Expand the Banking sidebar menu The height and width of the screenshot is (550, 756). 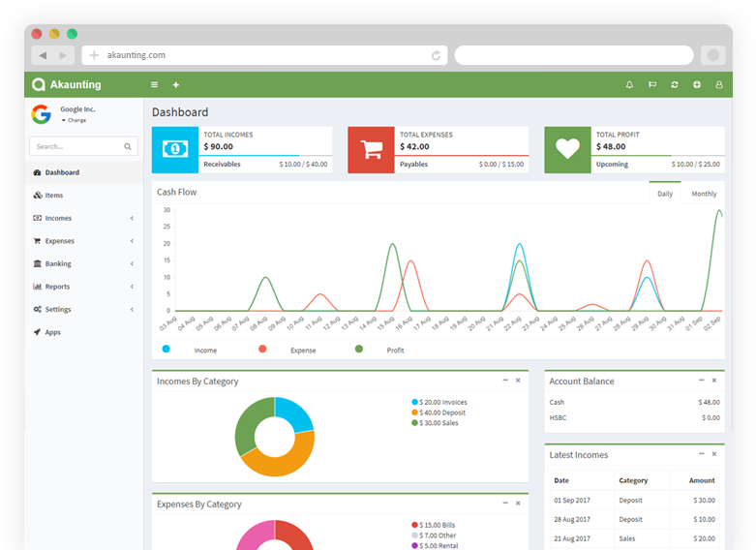tap(84, 263)
